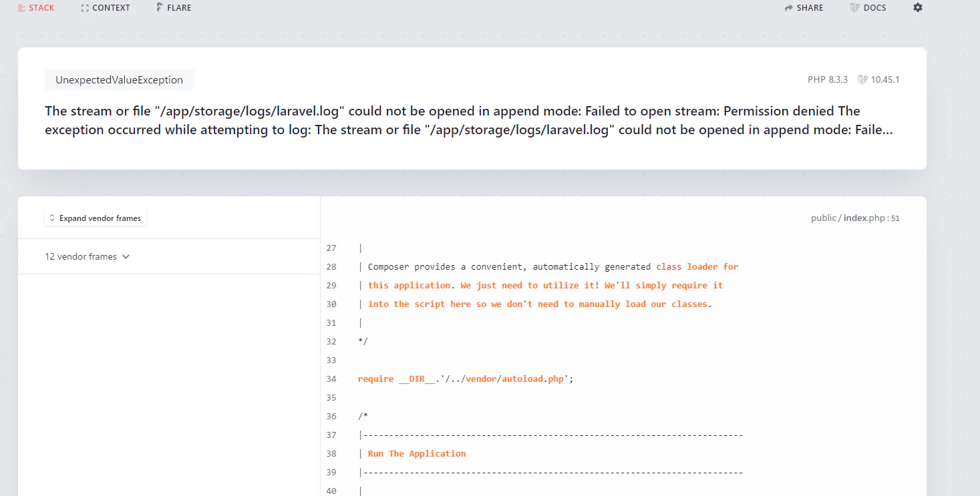Open the SHARE dropdown menu
This screenshot has height=496, width=980.
(804, 8)
